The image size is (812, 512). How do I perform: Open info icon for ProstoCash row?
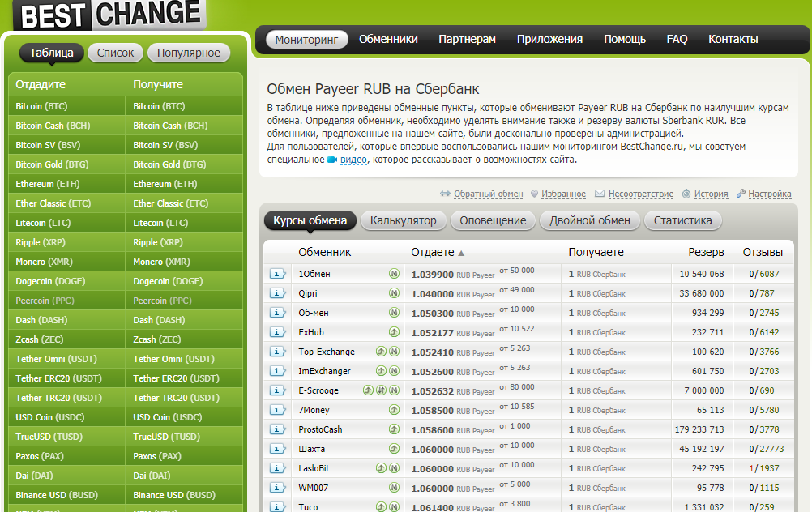[x=277, y=429]
